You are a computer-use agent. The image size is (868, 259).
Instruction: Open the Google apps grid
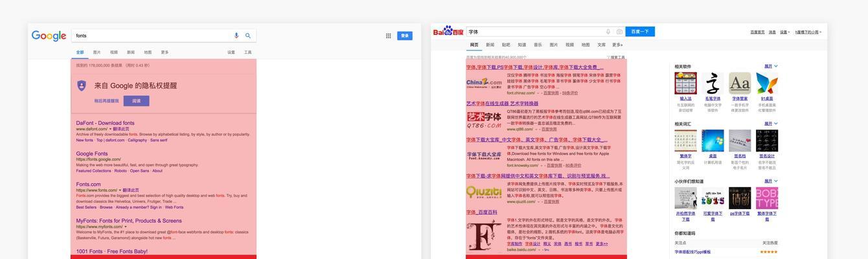(389, 36)
